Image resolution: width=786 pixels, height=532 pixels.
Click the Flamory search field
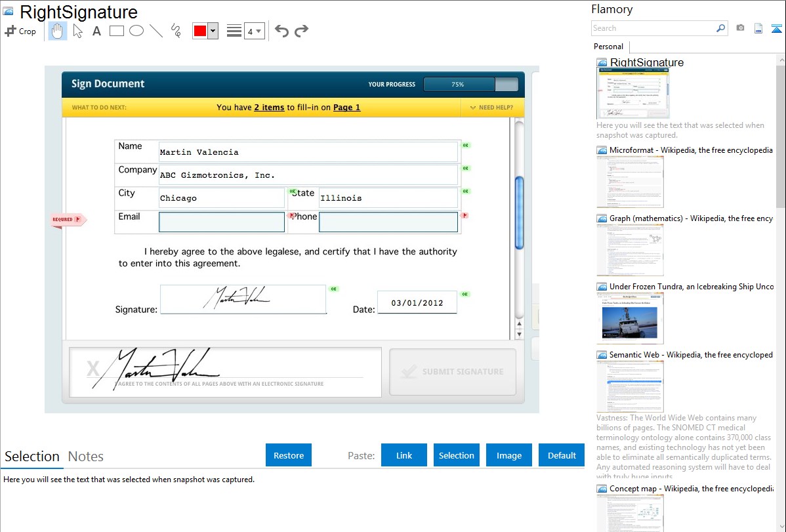pos(653,28)
